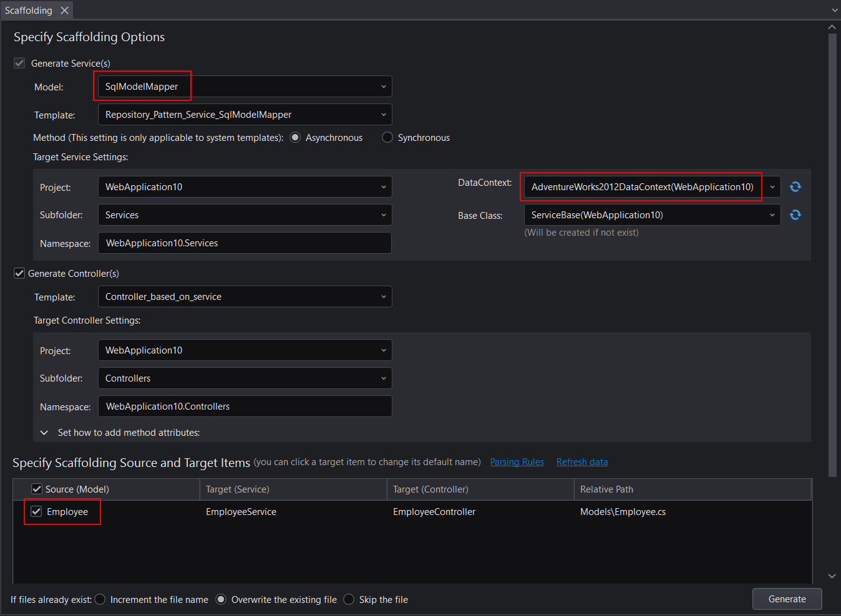Click the refresh icon beside Base Class
841x616 pixels.
pos(795,215)
